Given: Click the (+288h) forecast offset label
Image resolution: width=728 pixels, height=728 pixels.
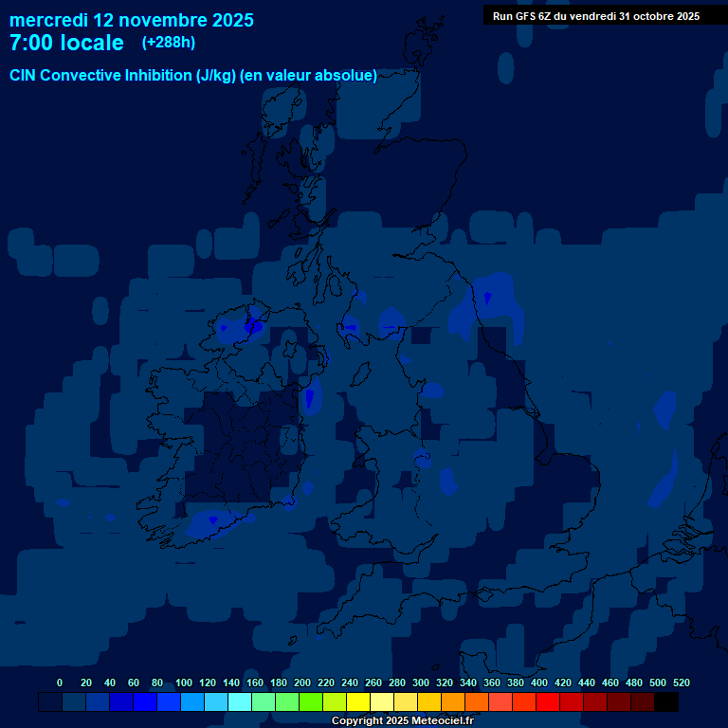Looking at the screenshot, I should tap(169, 43).
